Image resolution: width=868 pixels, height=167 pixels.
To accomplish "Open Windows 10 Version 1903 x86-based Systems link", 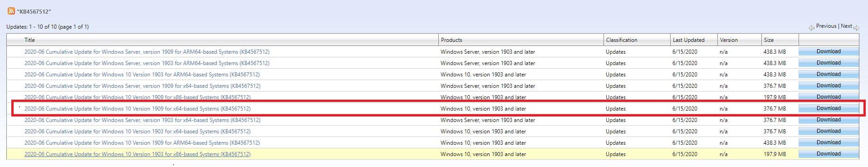I will tap(137, 154).
